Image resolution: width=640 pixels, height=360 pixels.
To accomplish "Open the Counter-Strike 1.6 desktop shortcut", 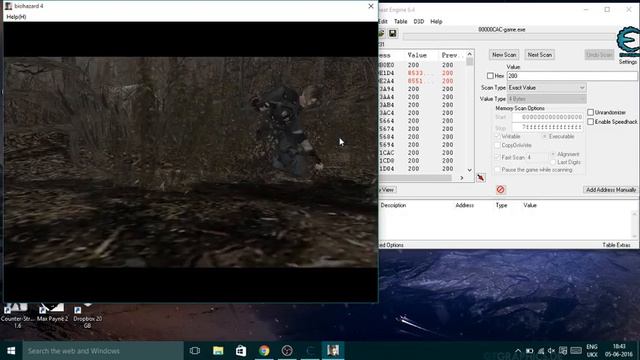I will [x=17, y=315].
